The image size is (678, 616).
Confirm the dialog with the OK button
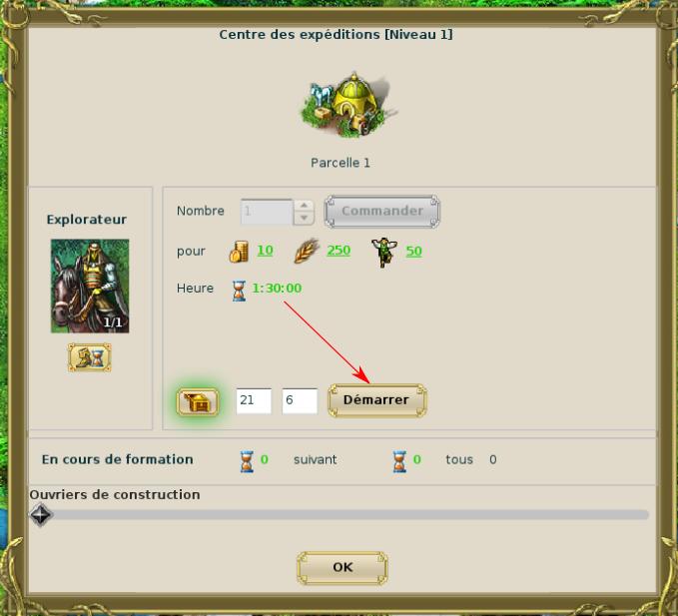342,567
